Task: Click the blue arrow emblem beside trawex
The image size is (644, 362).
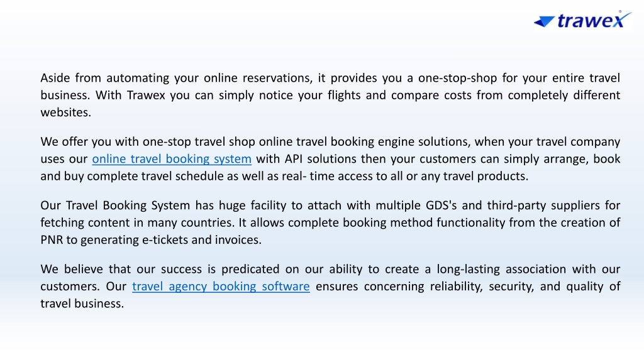Action: coord(544,21)
